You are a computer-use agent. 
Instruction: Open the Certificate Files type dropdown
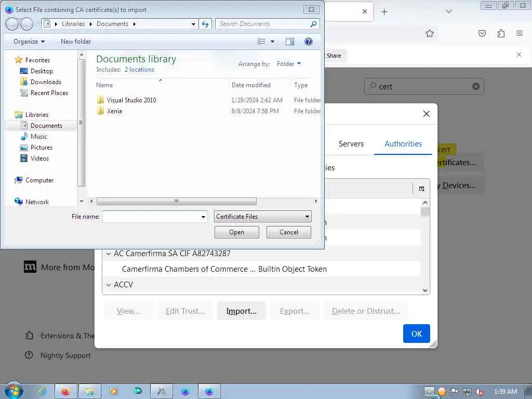coord(262,217)
